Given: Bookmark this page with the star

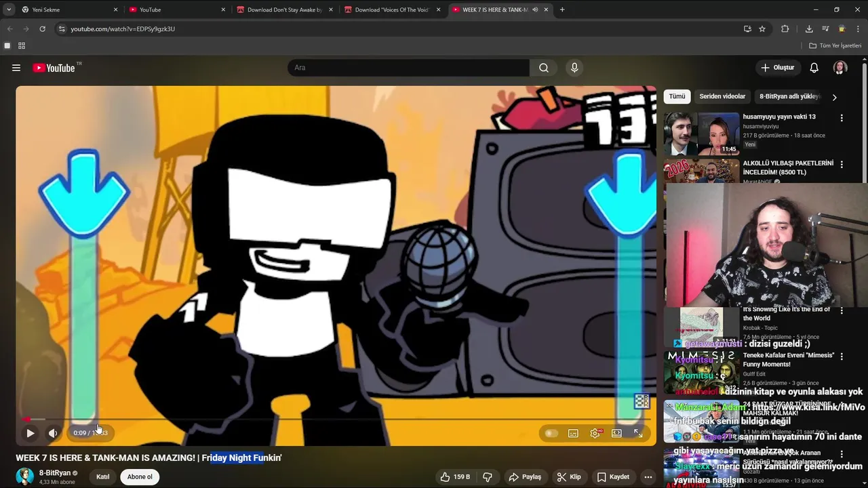Looking at the screenshot, I should 762,29.
